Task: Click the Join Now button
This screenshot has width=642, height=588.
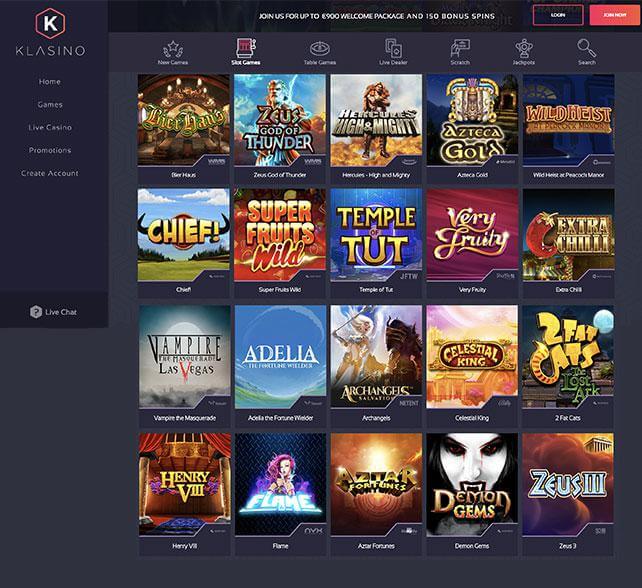Action: point(615,15)
